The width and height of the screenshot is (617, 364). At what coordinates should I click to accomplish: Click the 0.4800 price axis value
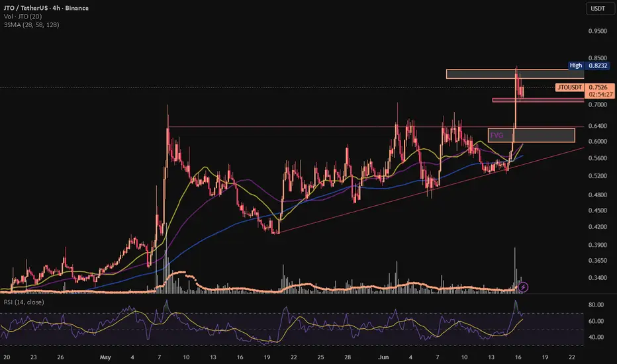[x=597, y=195]
